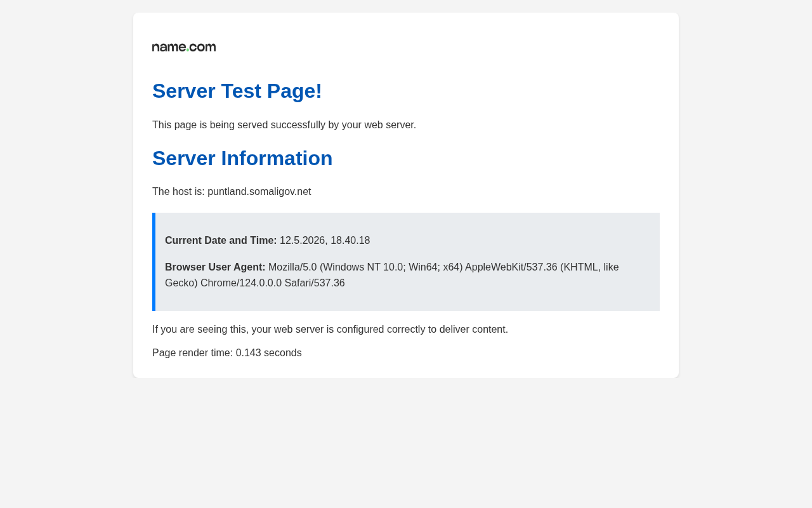This screenshot has width=812, height=508.
Task: Select the served successfully paragraph text
Action: [x=284, y=124]
